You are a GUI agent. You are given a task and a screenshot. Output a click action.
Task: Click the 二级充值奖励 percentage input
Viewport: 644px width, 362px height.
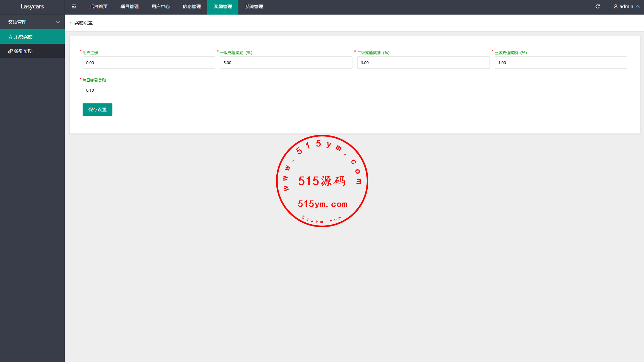(423, 63)
